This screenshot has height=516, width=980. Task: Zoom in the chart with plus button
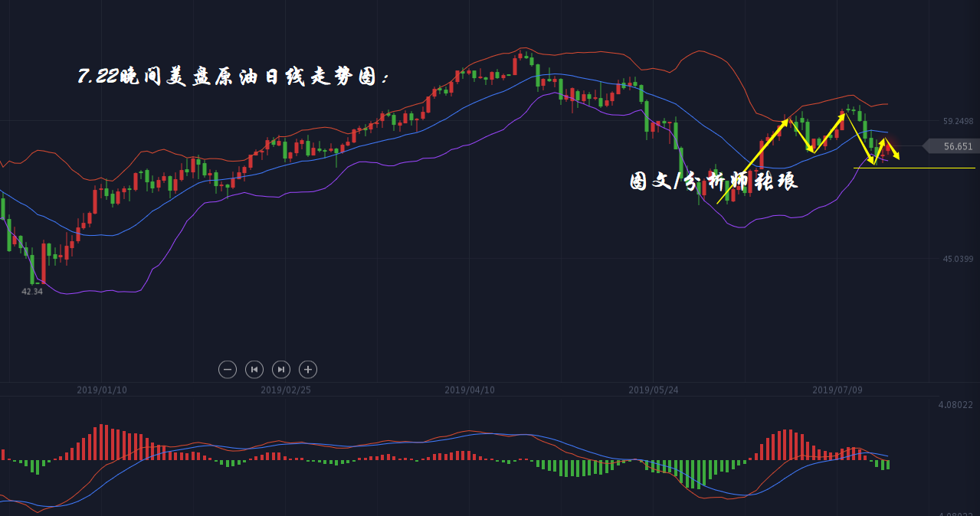[x=308, y=370]
